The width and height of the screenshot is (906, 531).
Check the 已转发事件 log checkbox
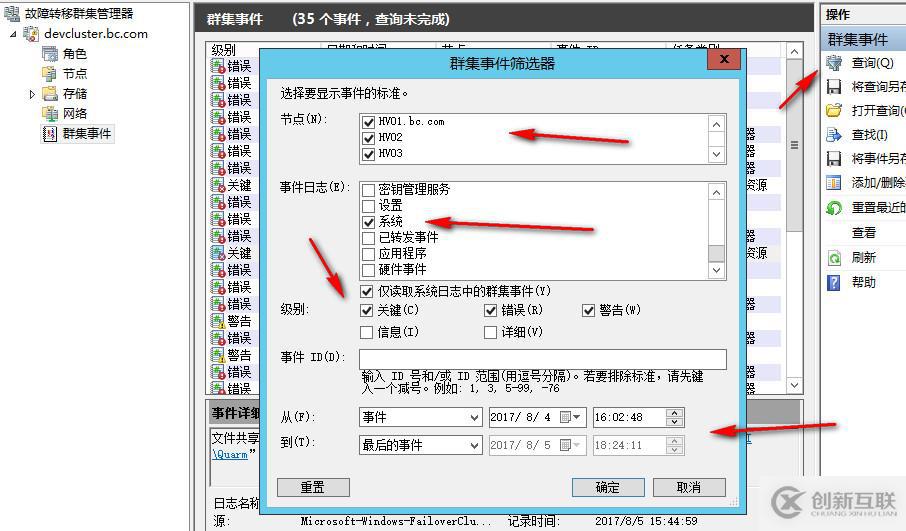[368, 237]
